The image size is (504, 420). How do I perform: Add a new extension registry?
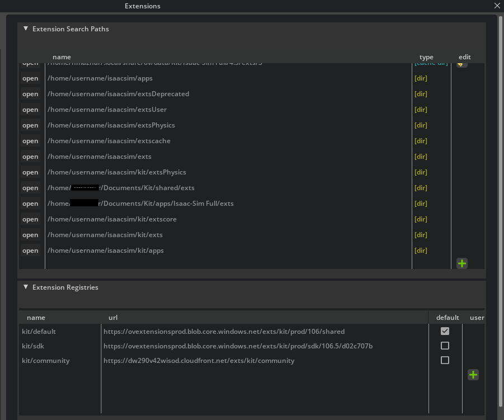[x=473, y=375]
